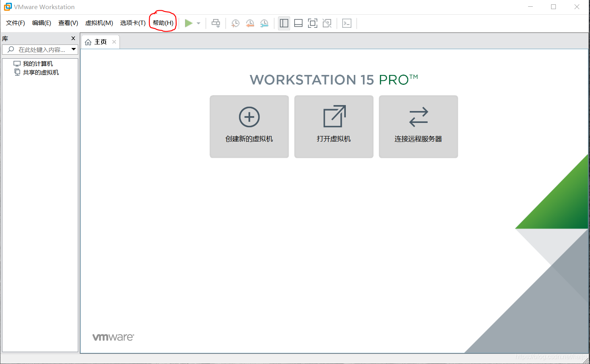The width and height of the screenshot is (590, 364).
Task: Toggle the thumbnail bar view icon
Action: tap(298, 23)
